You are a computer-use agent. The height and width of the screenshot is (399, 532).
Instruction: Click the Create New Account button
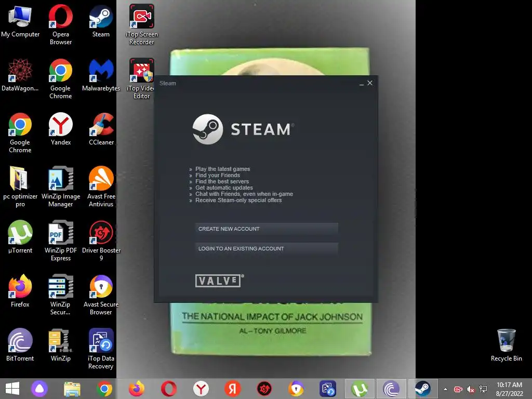(x=267, y=229)
